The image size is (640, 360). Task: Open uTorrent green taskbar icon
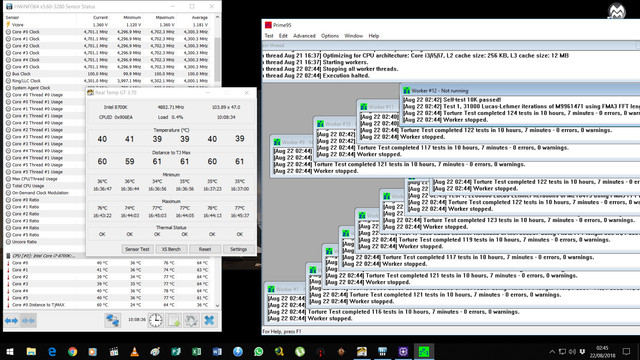(300, 351)
